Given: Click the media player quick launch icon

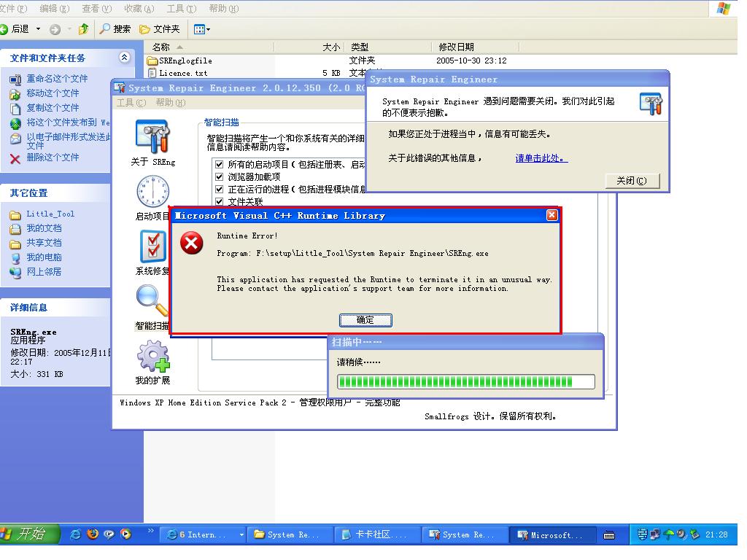Looking at the screenshot, I should [125, 534].
